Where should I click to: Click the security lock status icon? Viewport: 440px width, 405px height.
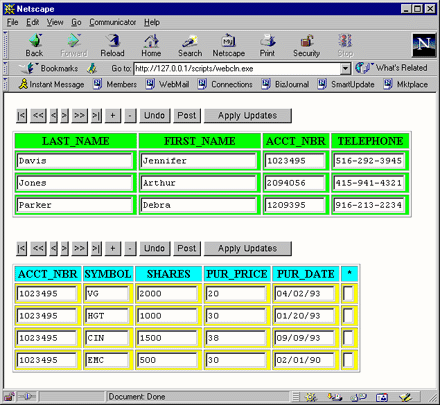(9, 396)
